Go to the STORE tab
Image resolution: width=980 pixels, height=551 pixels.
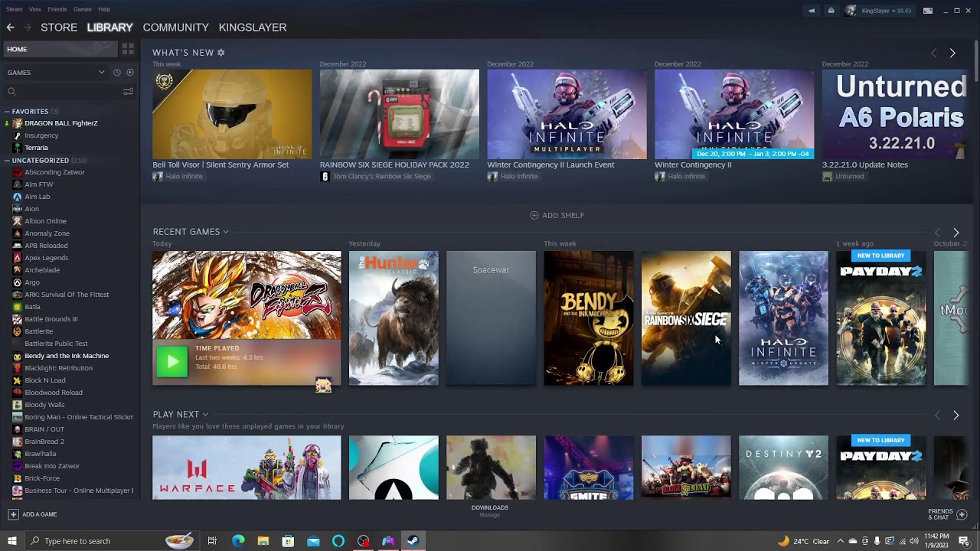coord(59,28)
